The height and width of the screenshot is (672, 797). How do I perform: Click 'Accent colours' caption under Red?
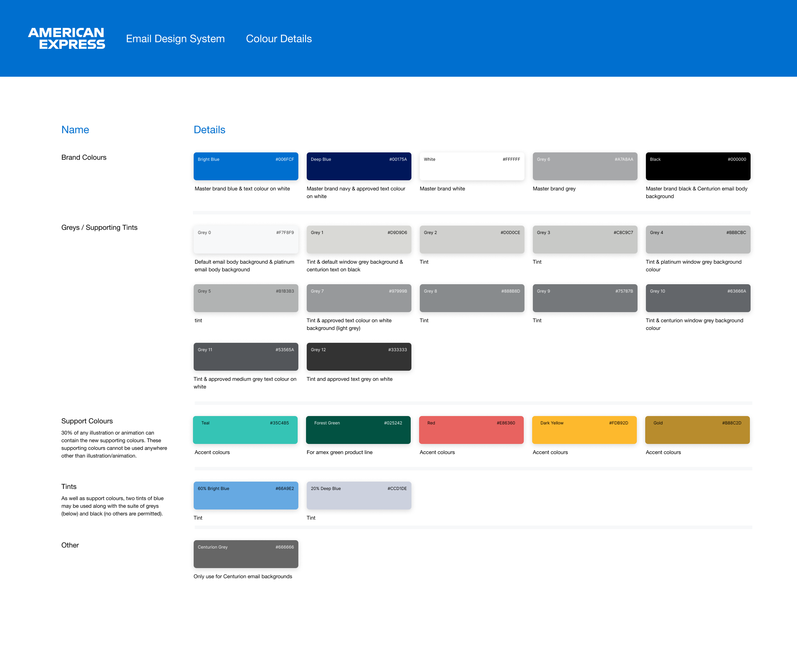437,452
